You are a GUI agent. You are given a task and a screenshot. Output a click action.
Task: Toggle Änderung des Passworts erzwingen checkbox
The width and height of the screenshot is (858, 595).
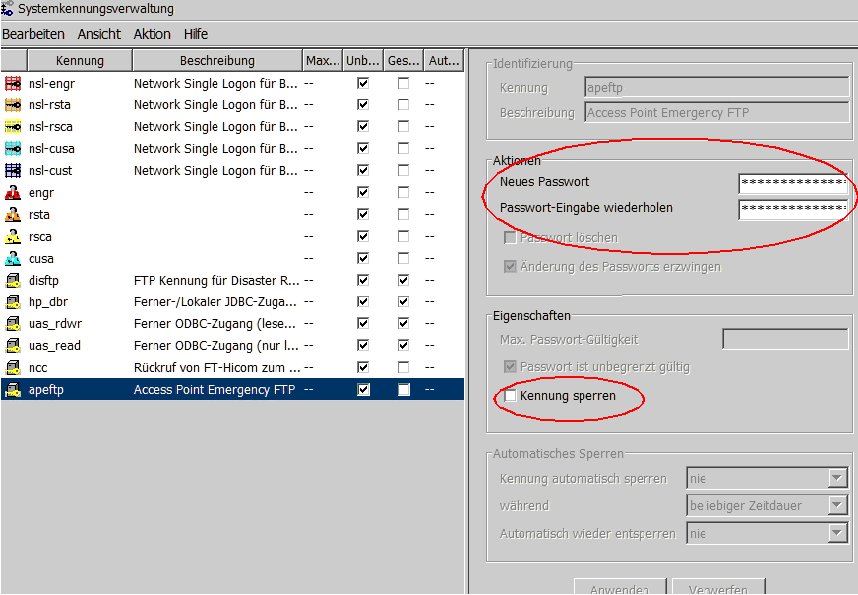coord(510,267)
